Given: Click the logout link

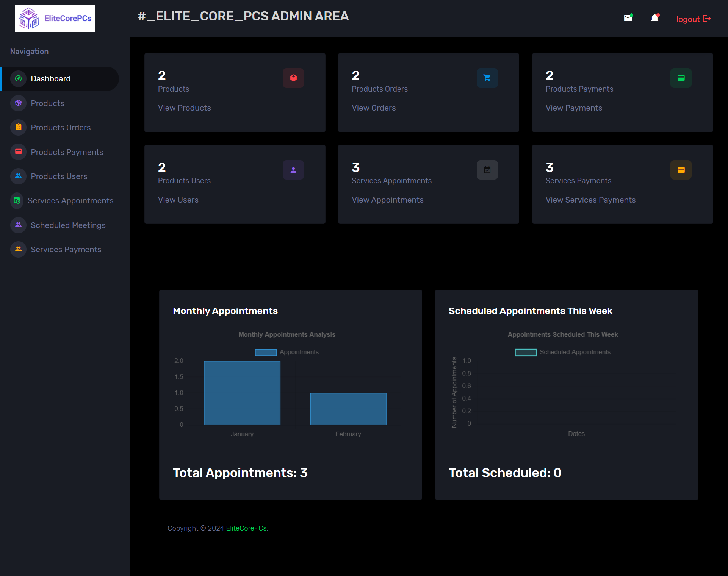Looking at the screenshot, I should (x=693, y=19).
